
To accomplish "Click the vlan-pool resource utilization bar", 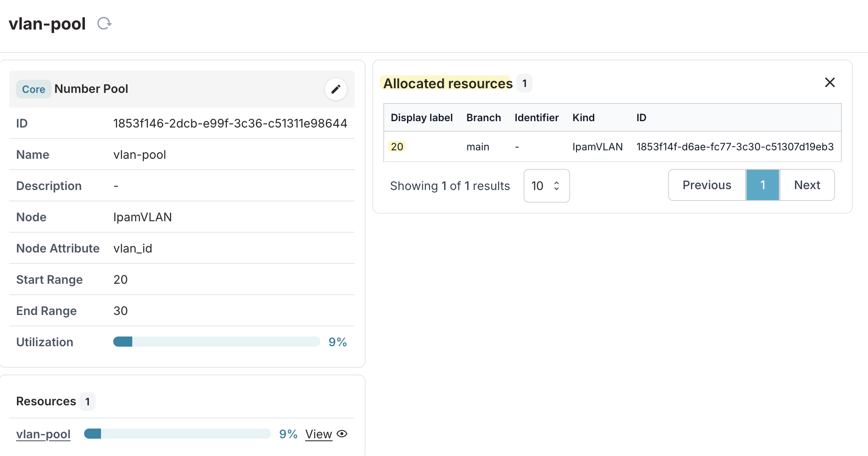I will click(177, 434).
